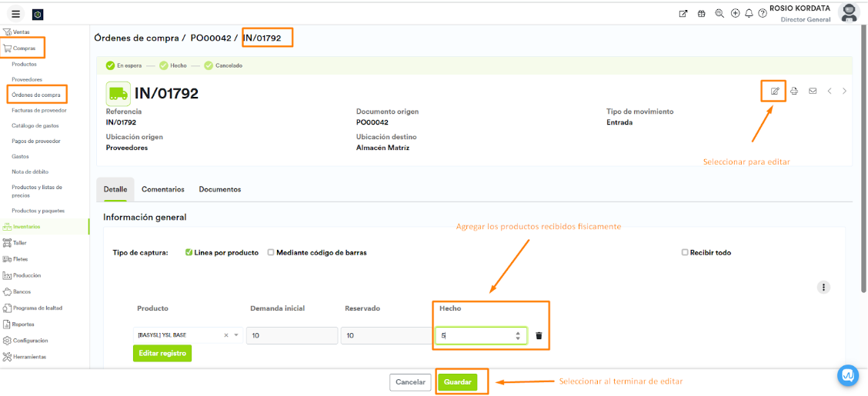Click the Cancelar button
This screenshot has height=396, width=868.
click(410, 381)
